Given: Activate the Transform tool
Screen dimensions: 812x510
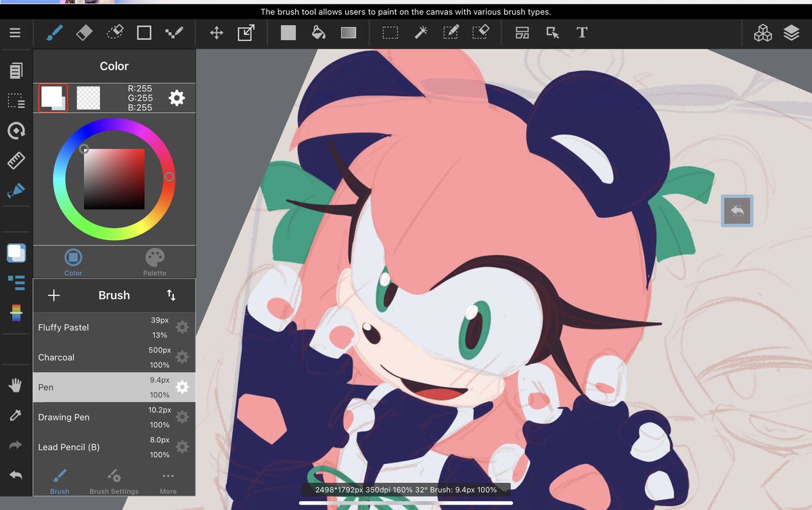Looking at the screenshot, I should coord(246,32).
